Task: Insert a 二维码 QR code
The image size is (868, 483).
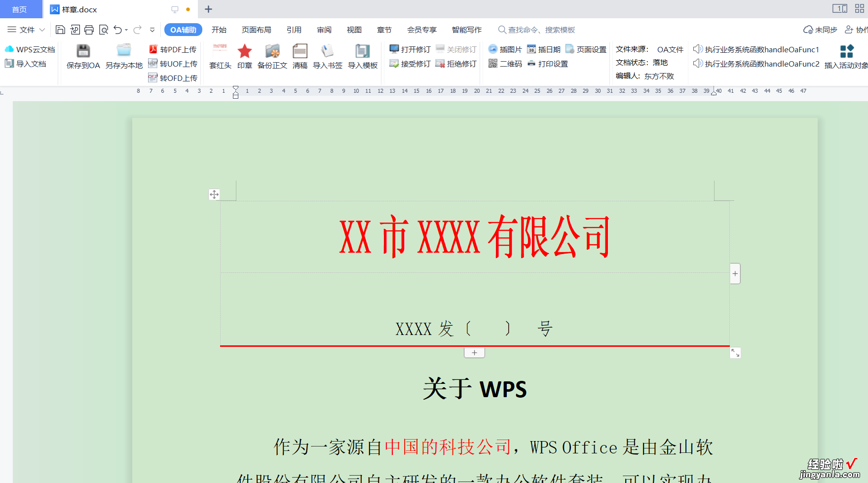Action: pyautogui.click(x=505, y=64)
